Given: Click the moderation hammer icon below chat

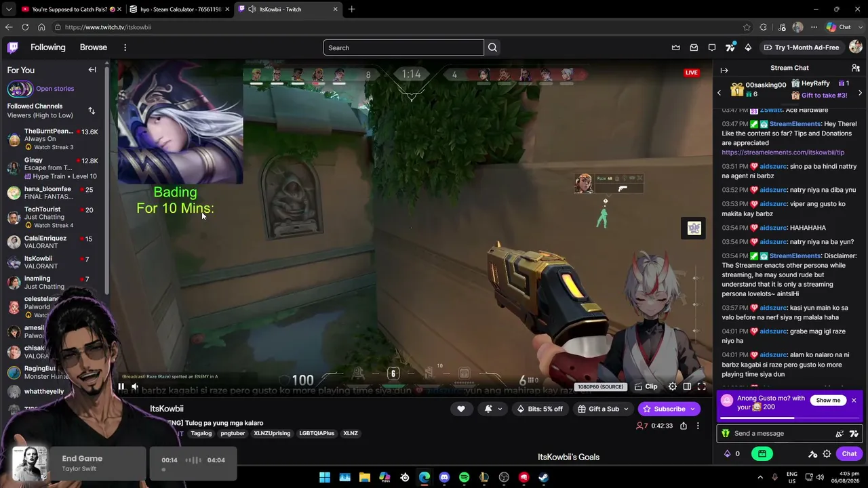Looking at the screenshot, I should pos(813,454).
